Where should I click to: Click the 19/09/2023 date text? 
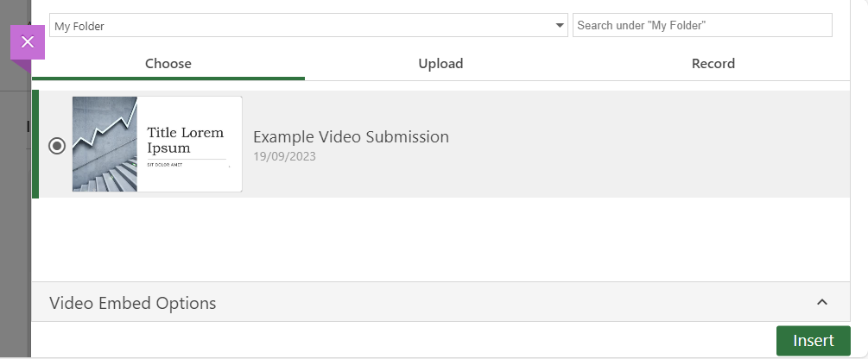click(284, 156)
